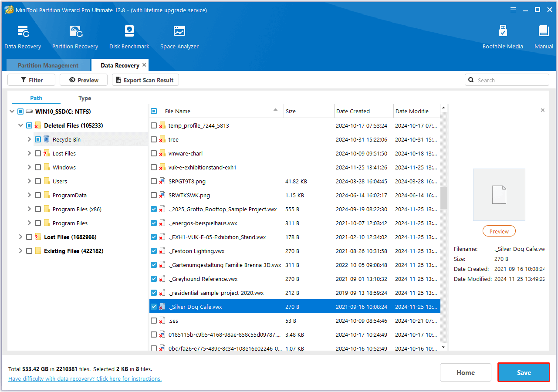Check the Users folder checkbox in tree

tap(38, 181)
